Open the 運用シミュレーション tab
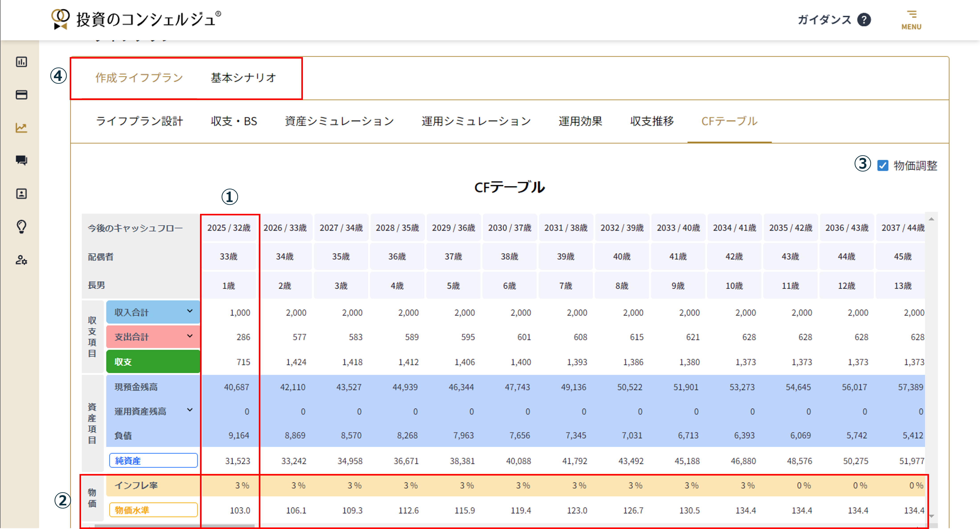980x529 pixels. [x=476, y=121]
